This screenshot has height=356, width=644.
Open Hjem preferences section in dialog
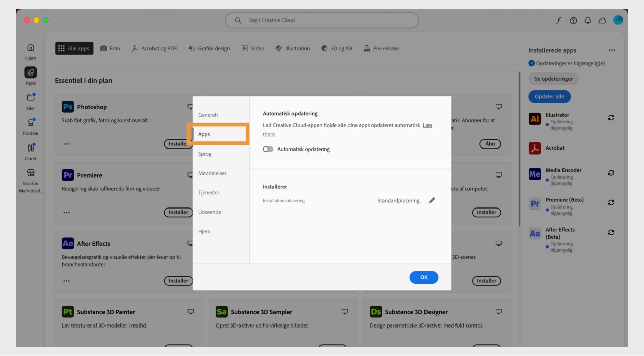pos(204,231)
